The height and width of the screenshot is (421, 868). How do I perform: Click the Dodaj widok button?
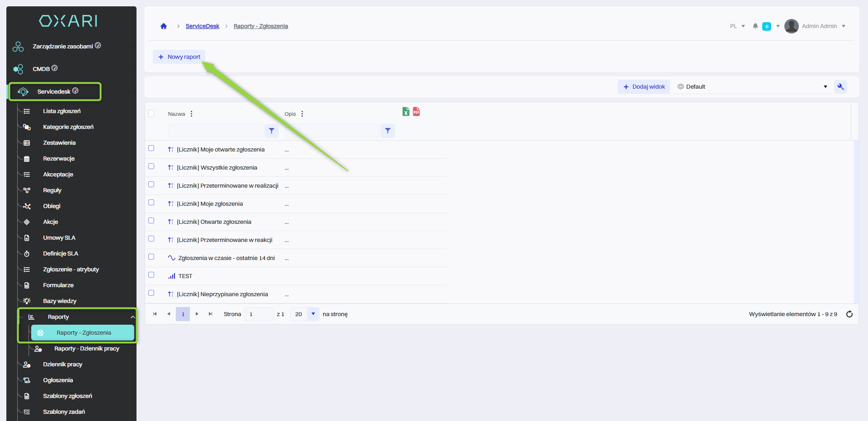pos(644,87)
